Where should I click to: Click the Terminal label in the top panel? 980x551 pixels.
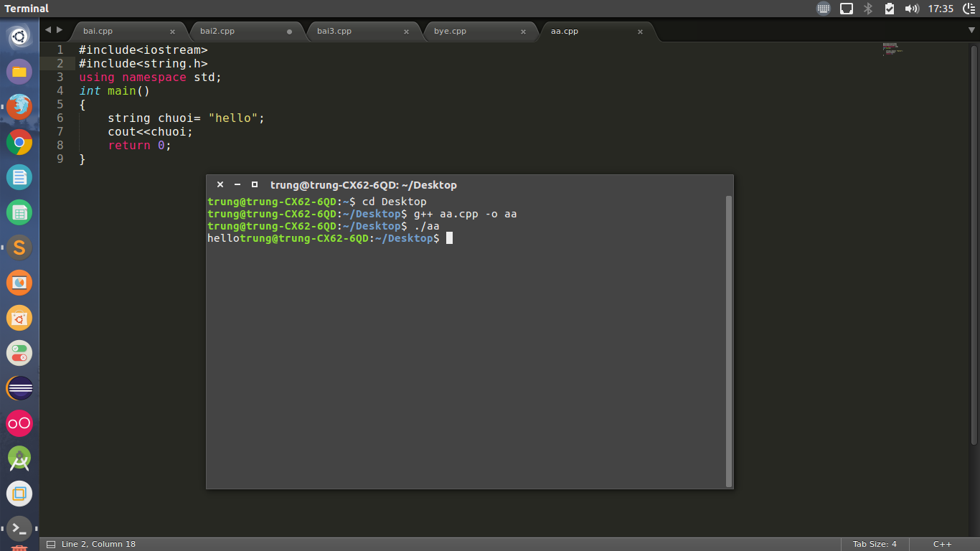click(27, 9)
